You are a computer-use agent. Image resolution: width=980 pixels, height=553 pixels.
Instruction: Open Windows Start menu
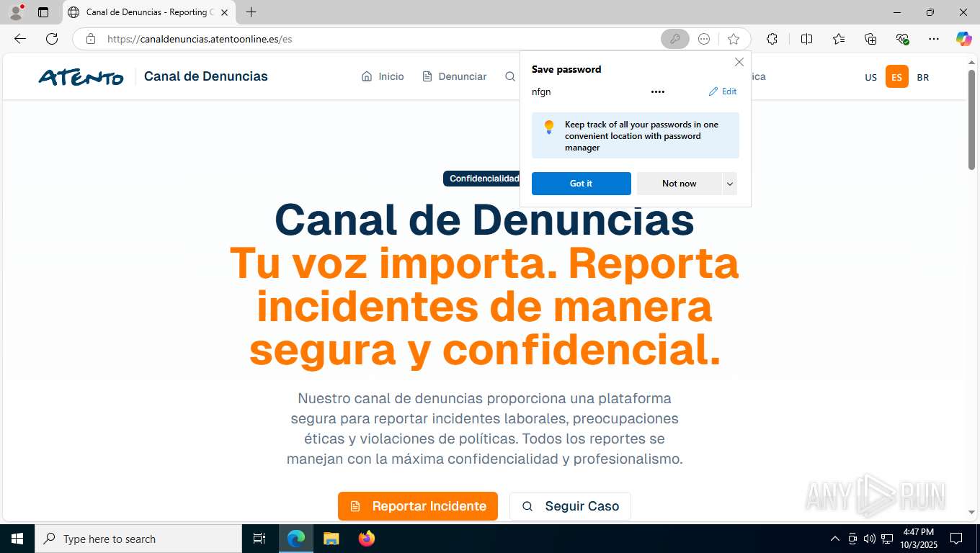[17, 539]
